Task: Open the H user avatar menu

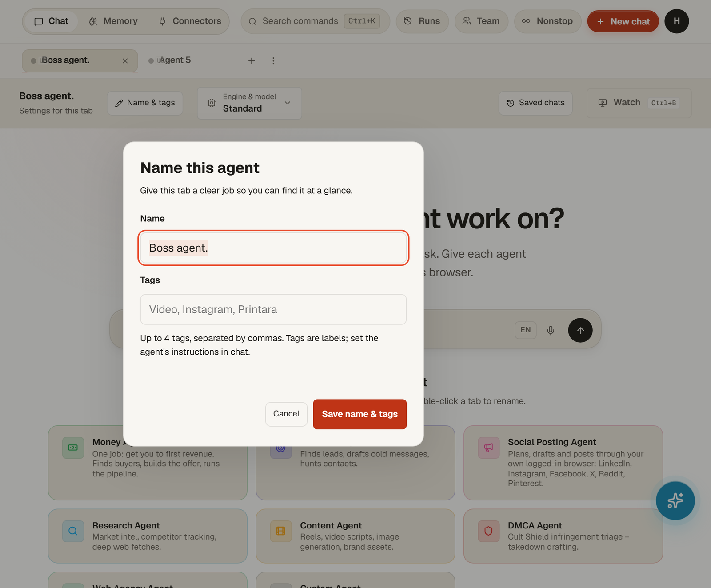Action: click(x=676, y=21)
